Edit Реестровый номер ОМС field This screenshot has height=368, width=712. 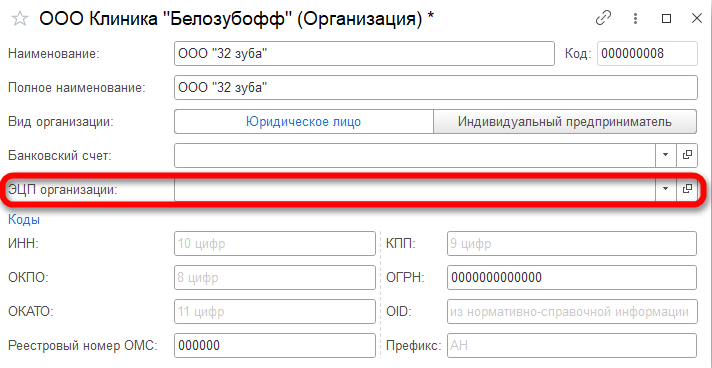[x=275, y=346]
